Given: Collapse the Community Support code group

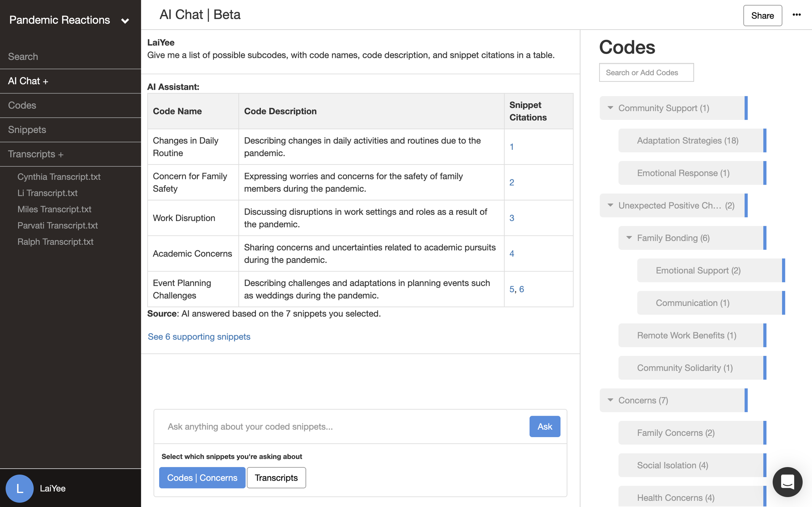Looking at the screenshot, I should 610,108.
